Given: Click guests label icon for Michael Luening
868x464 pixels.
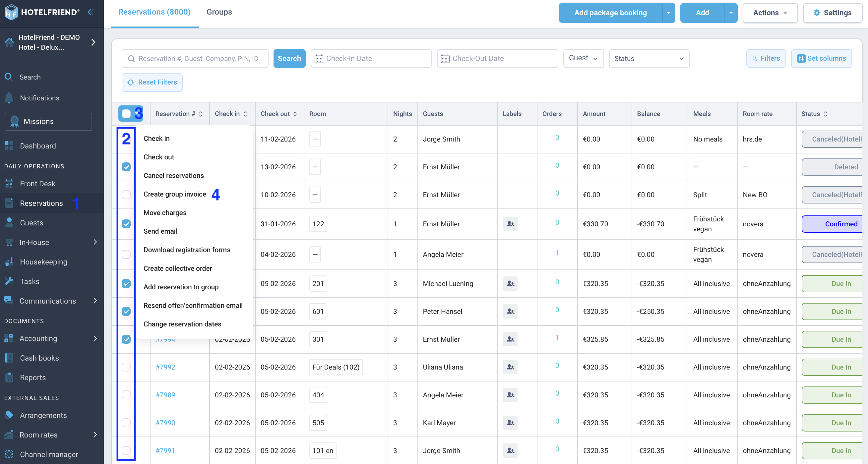Looking at the screenshot, I should click(511, 283).
